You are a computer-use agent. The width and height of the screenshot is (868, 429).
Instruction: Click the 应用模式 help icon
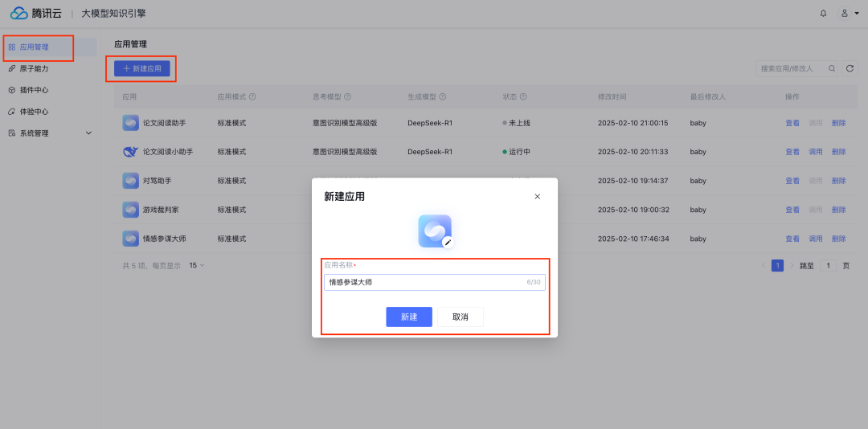pyautogui.click(x=252, y=97)
